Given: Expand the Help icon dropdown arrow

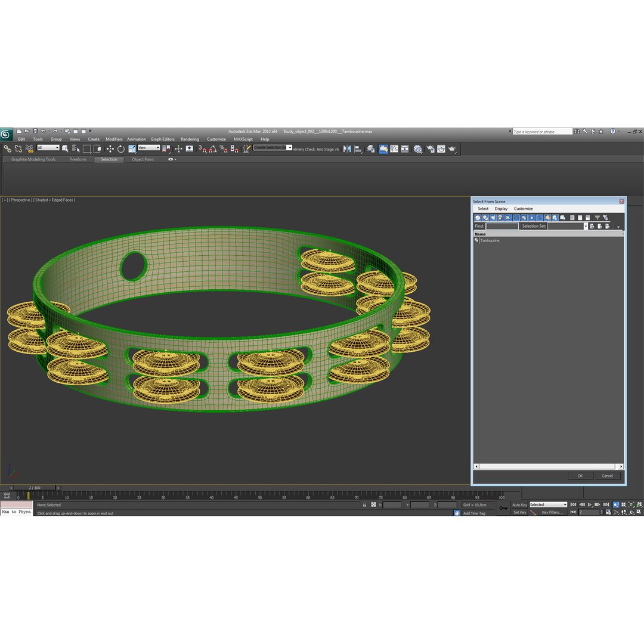Looking at the screenshot, I should [x=618, y=131].
